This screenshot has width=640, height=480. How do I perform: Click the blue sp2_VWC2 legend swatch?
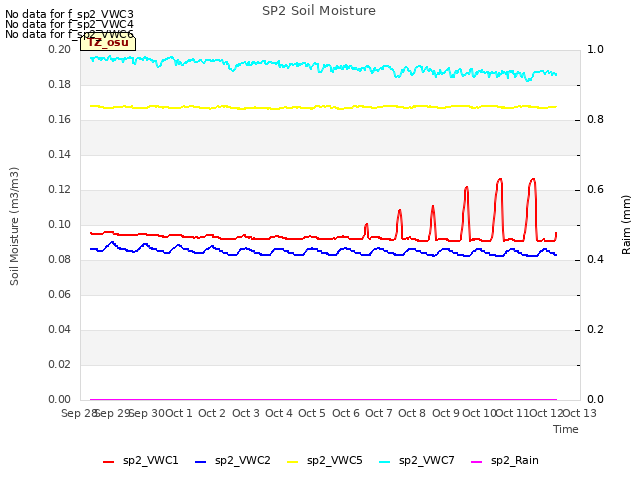click(x=200, y=462)
